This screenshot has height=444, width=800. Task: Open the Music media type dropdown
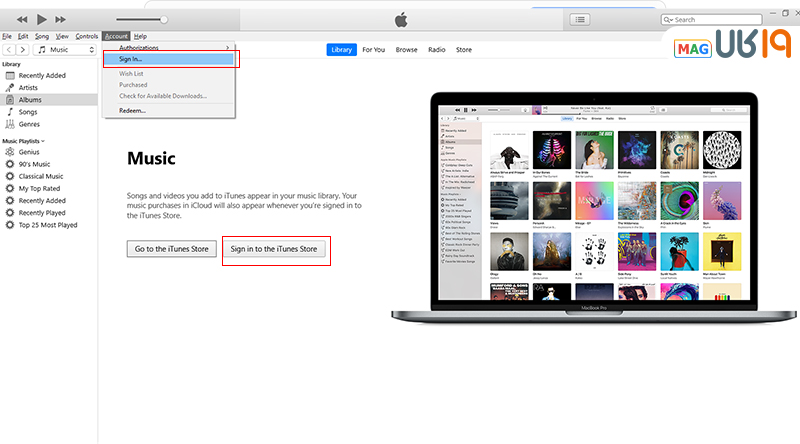[x=65, y=49]
